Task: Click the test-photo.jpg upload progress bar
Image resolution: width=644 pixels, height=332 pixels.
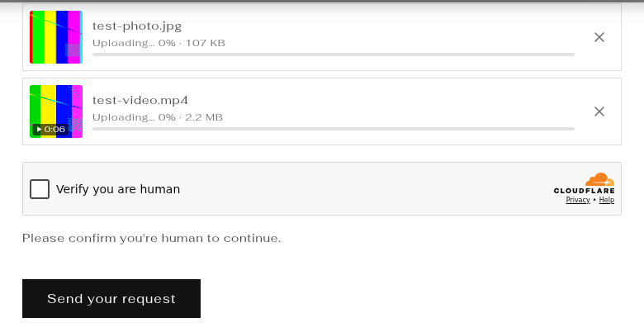Action: tap(334, 55)
